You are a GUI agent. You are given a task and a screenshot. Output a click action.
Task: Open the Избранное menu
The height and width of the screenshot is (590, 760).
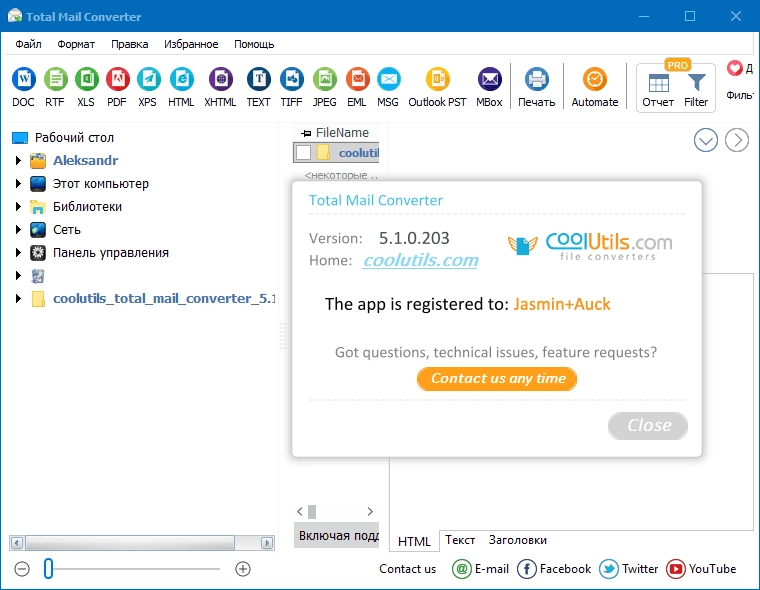pyautogui.click(x=191, y=44)
